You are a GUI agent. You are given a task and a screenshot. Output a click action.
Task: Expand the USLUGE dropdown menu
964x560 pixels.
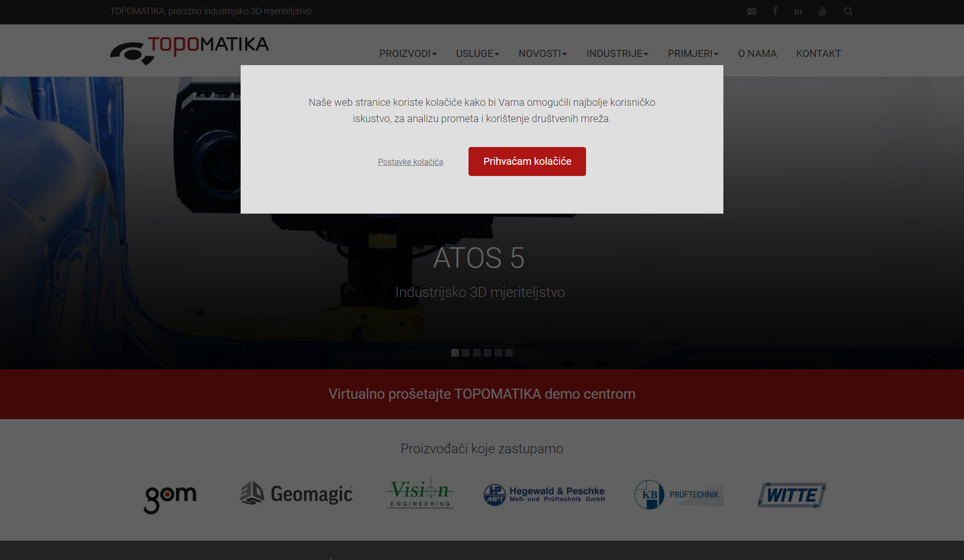pos(478,53)
